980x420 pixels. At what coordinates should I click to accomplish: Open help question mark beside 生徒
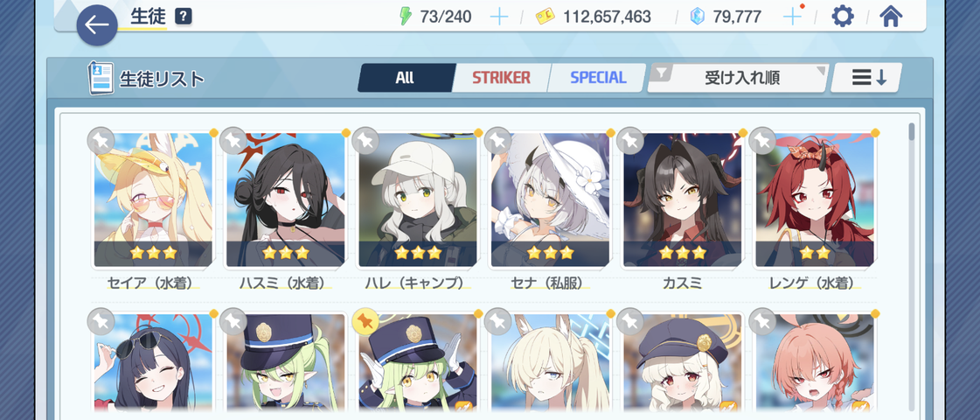tap(183, 17)
